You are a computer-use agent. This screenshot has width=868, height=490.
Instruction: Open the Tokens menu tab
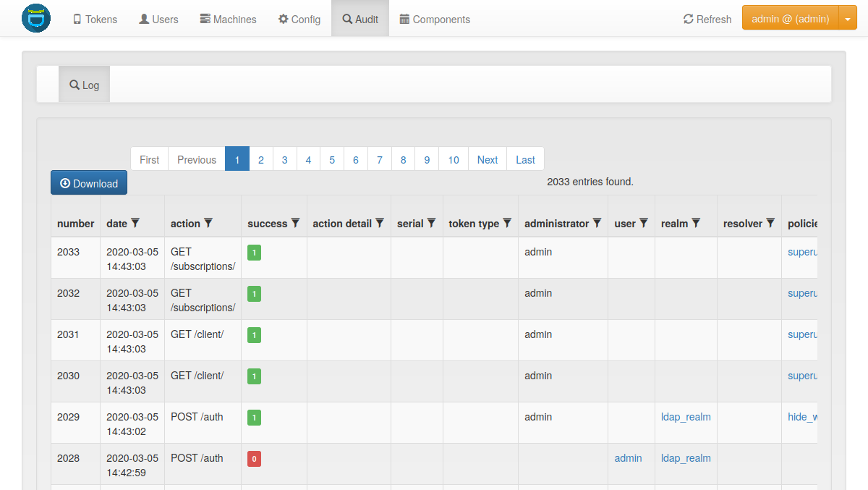point(95,19)
